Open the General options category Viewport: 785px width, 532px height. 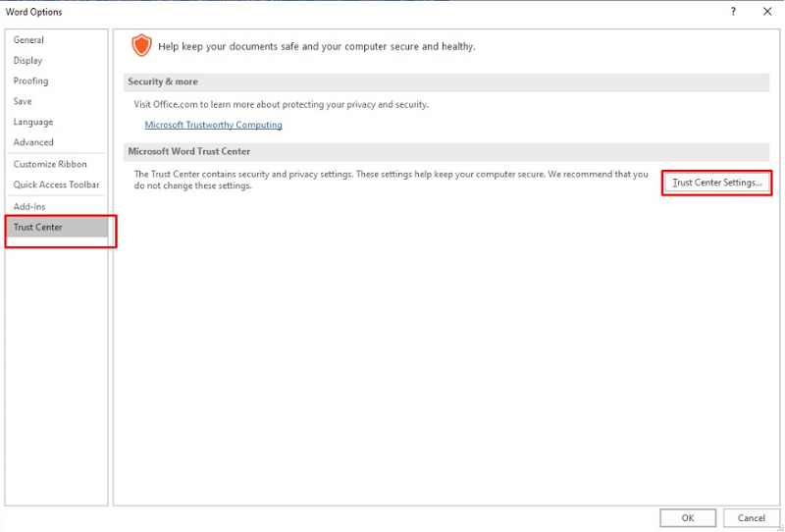(x=29, y=40)
